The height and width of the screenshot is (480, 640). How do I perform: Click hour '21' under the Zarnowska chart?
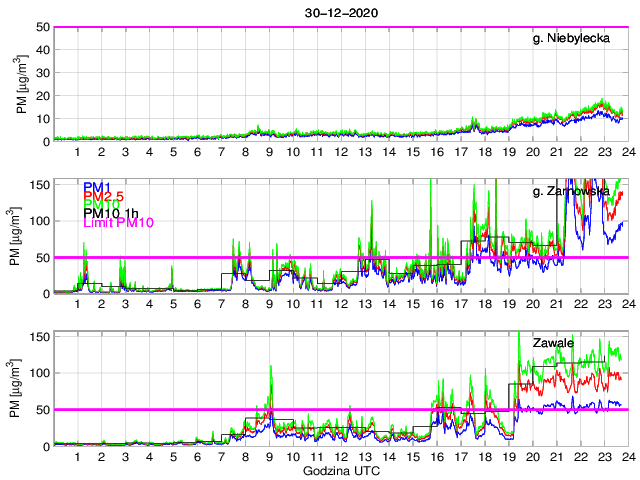coord(557,304)
